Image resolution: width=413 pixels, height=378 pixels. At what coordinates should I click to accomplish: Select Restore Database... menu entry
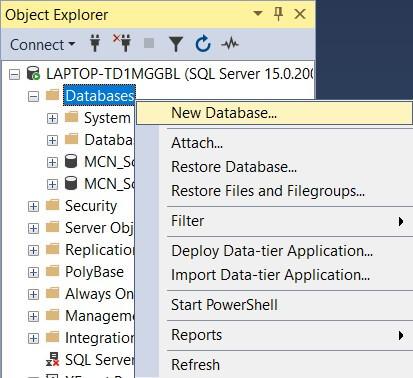click(274, 167)
